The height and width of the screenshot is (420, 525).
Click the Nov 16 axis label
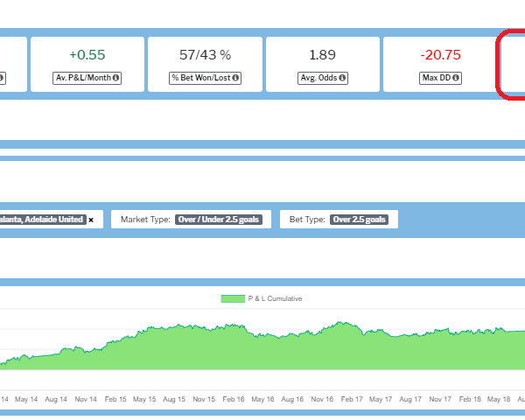pyautogui.click(x=322, y=399)
